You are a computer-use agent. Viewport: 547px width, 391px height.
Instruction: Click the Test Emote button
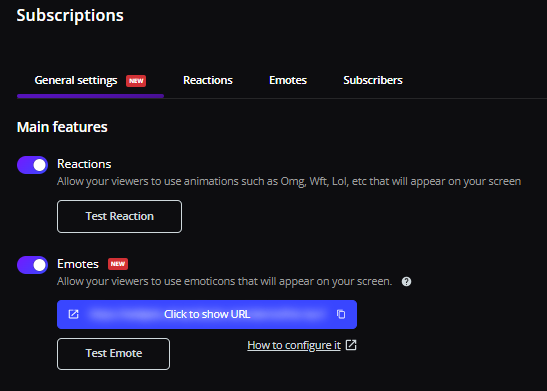click(x=113, y=353)
